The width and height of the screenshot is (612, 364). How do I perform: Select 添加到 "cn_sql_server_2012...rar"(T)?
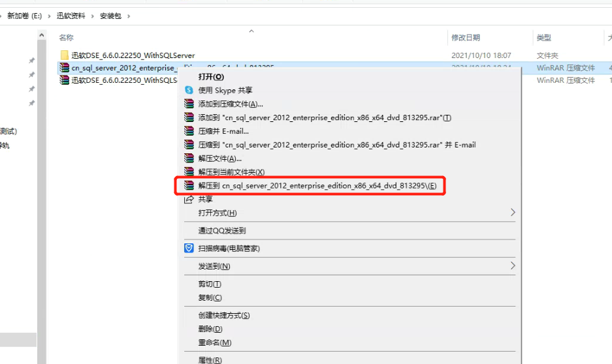(325, 117)
